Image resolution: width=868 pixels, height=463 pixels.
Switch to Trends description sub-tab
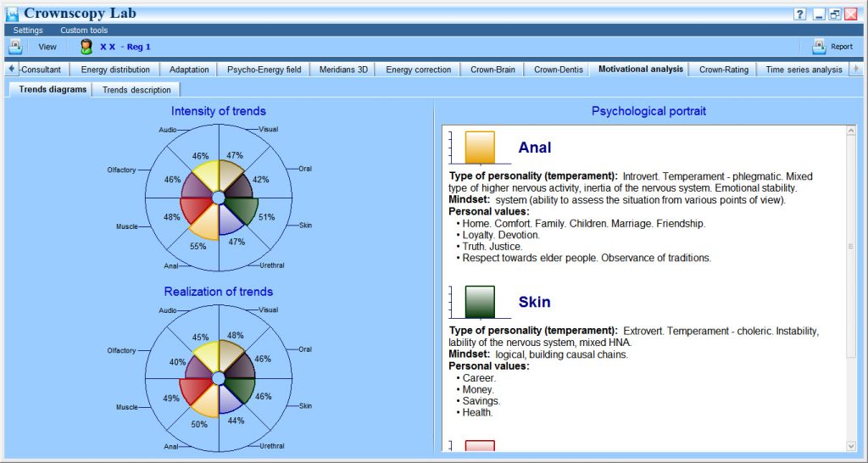[x=136, y=90]
